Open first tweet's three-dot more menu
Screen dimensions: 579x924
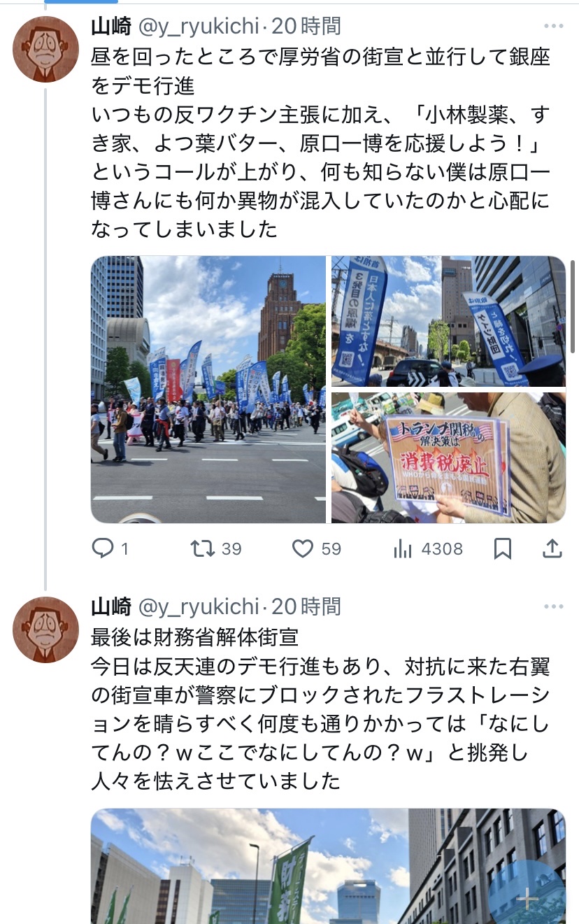tap(553, 27)
